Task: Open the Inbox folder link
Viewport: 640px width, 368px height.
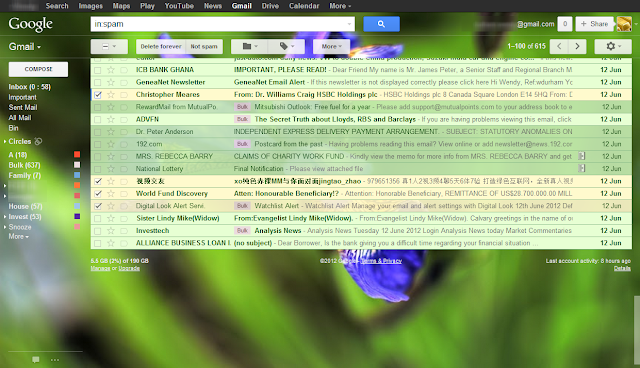Action: pyautogui.click(x=29, y=87)
